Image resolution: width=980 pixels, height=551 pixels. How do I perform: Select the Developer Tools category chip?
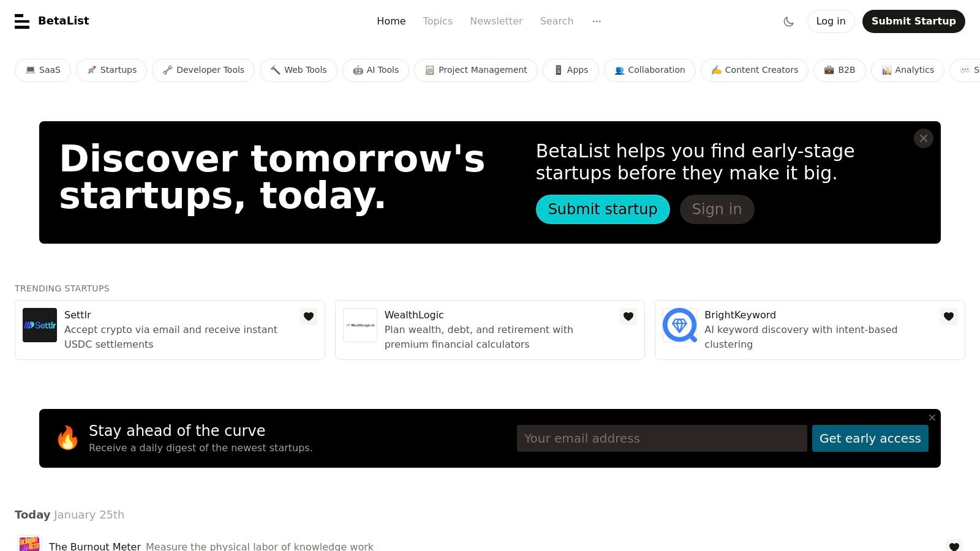[203, 70]
